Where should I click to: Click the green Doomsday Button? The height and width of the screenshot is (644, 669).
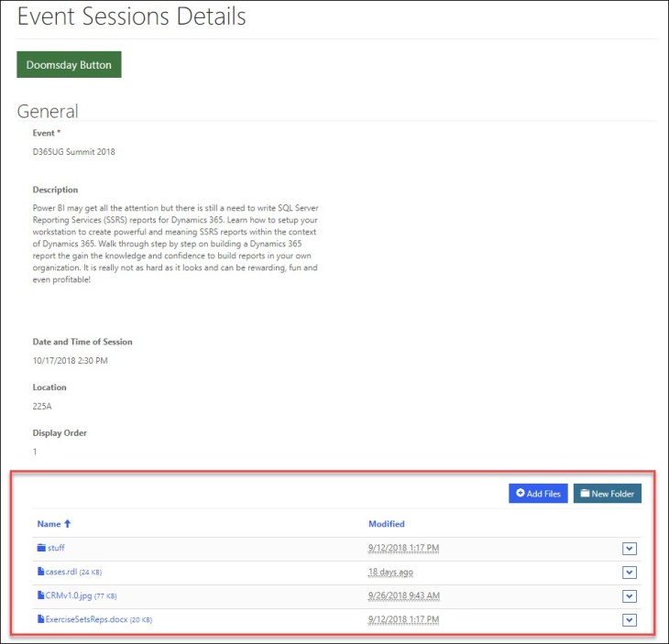tap(69, 64)
